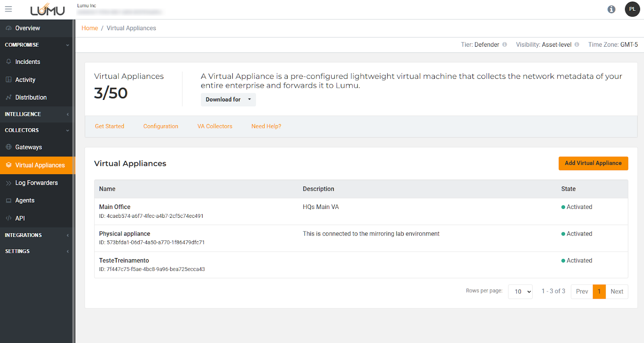644x343 pixels.
Task: Open Log Forwarders in sidebar
Action: click(36, 183)
